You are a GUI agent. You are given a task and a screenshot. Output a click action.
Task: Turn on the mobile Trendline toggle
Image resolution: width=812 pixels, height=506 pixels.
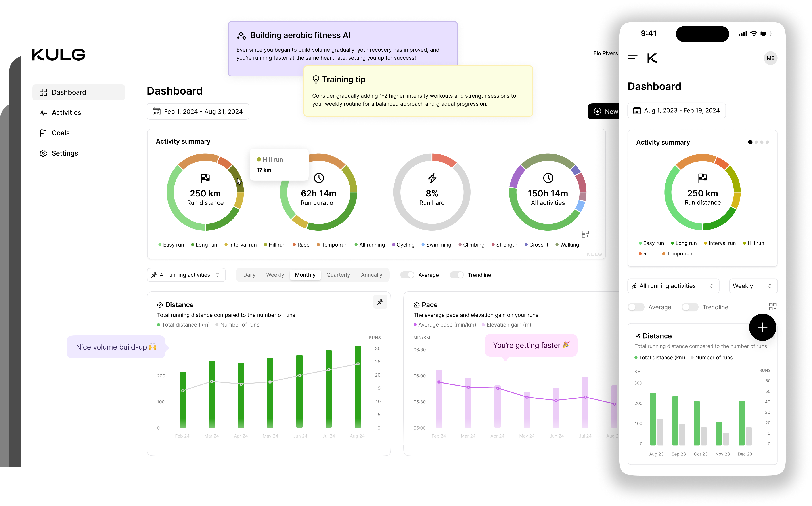[690, 307]
